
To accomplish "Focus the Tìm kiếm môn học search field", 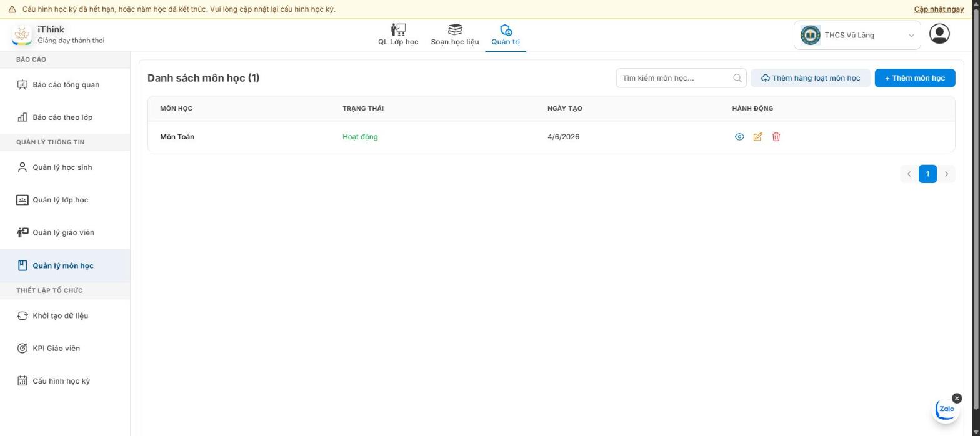I will click(x=681, y=78).
